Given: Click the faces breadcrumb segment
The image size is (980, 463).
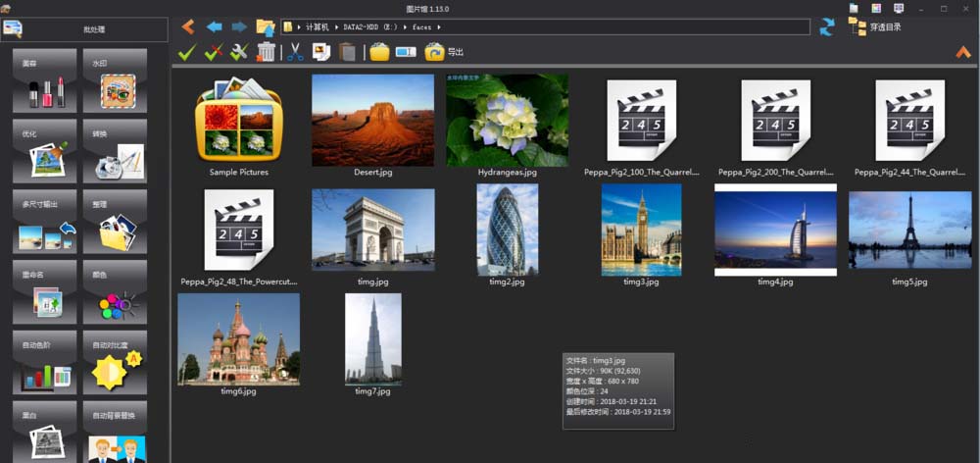Looking at the screenshot, I should click(421, 27).
